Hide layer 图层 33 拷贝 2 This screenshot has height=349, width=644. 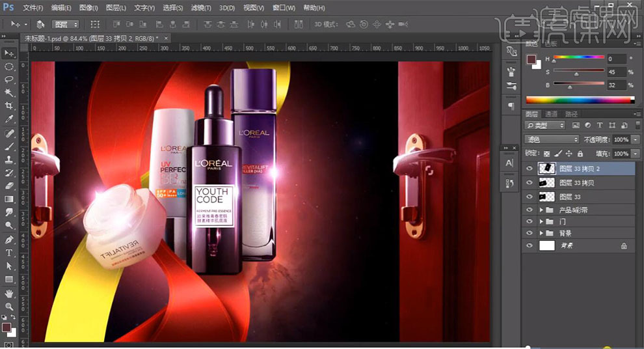[530, 169]
